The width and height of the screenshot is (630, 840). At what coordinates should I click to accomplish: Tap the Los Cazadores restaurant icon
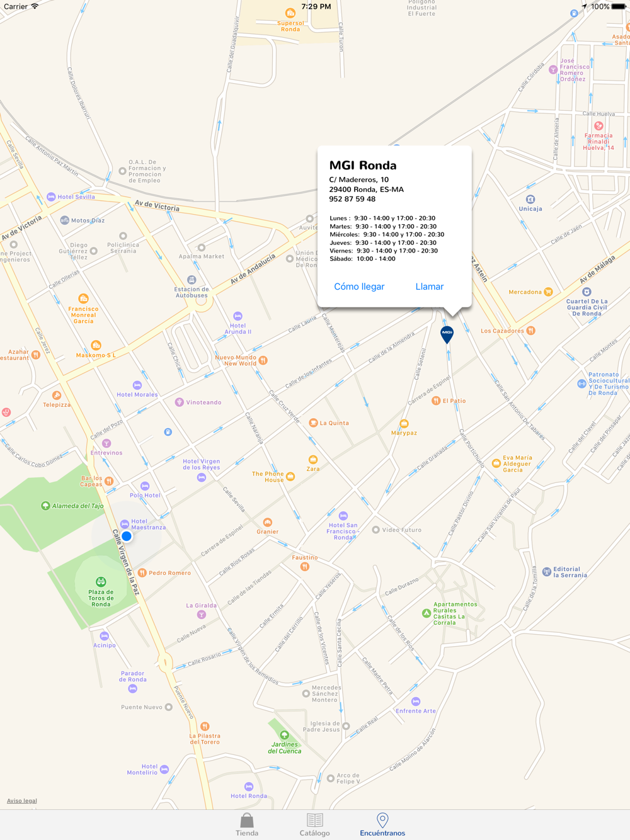530,331
